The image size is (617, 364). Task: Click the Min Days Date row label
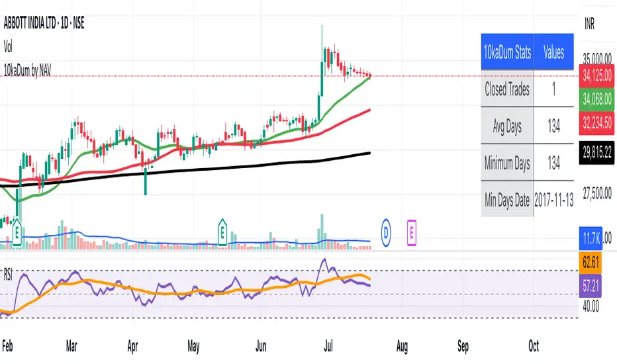click(507, 200)
